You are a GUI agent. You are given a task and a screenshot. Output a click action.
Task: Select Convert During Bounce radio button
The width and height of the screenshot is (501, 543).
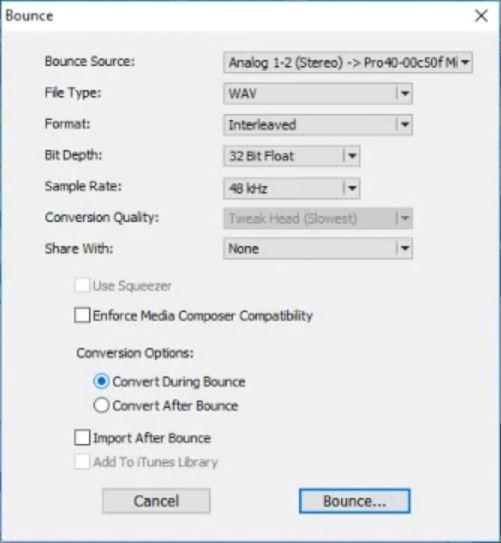coord(101,381)
